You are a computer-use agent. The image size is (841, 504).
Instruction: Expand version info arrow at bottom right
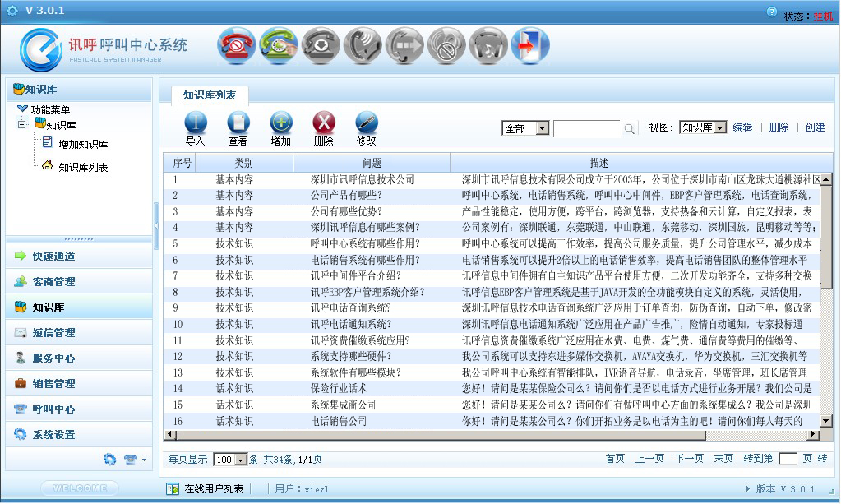pos(747,489)
